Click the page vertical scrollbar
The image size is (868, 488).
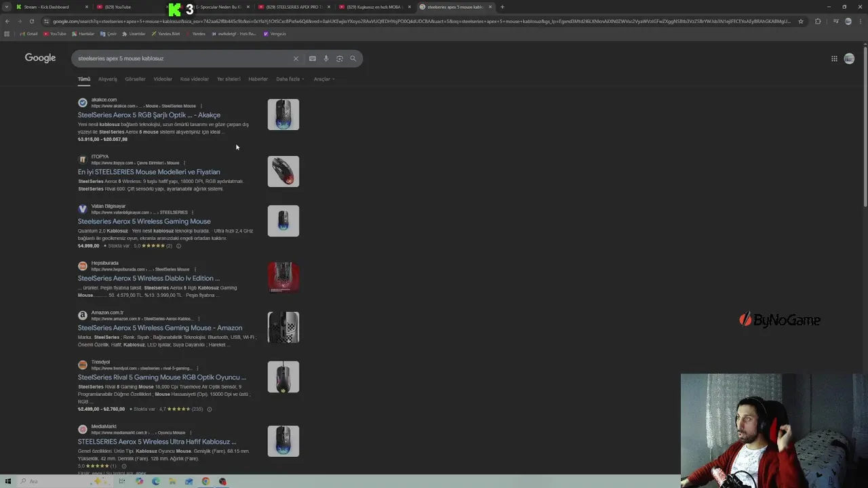pyautogui.click(x=865, y=125)
